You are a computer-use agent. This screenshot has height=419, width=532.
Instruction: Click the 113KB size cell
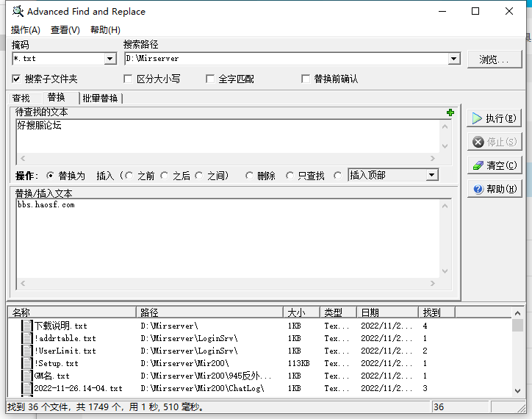(299, 363)
